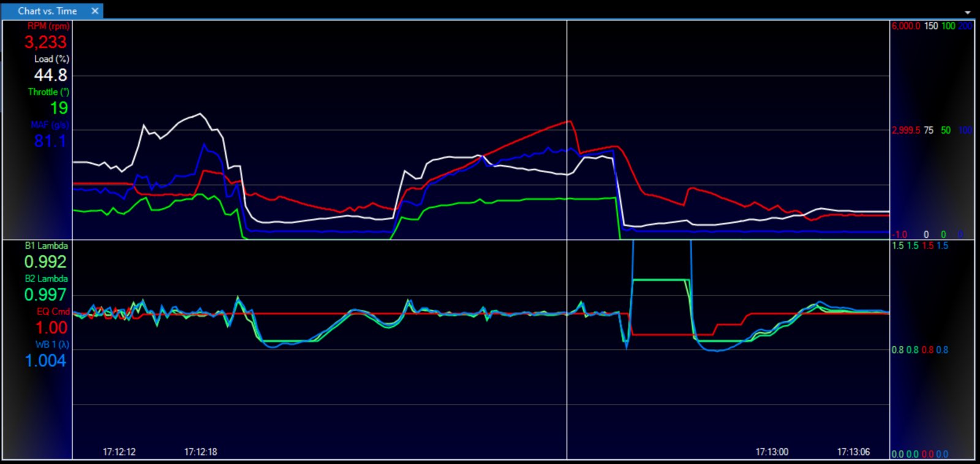Open the tab list dropdown arrow
The width and height of the screenshot is (980, 464).
coord(968,12)
